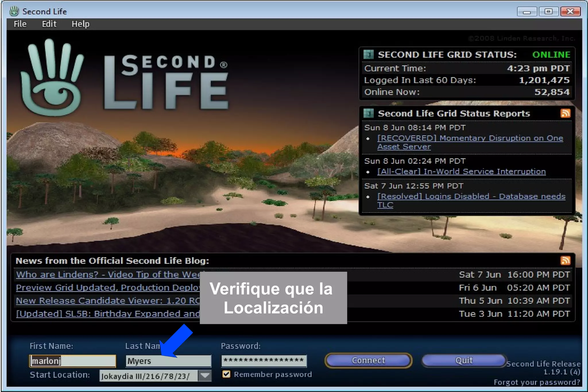Close the Second Life window
588x392 pixels.
(x=570, y=11)
